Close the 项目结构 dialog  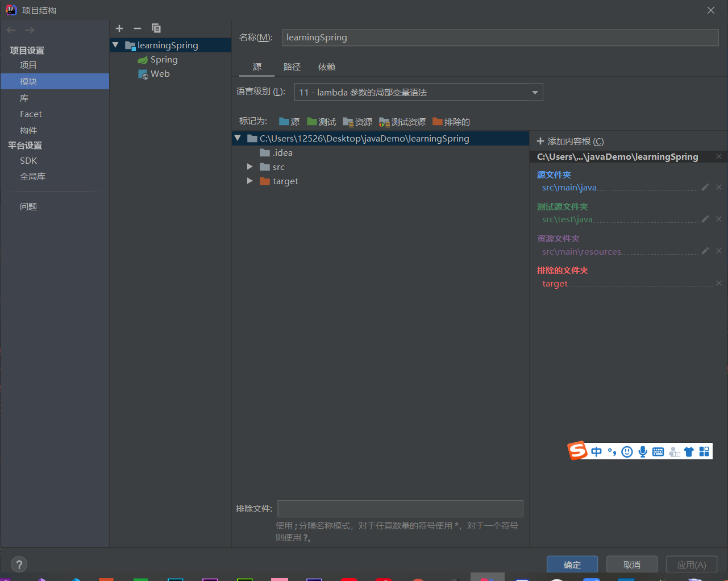point(711,10)
